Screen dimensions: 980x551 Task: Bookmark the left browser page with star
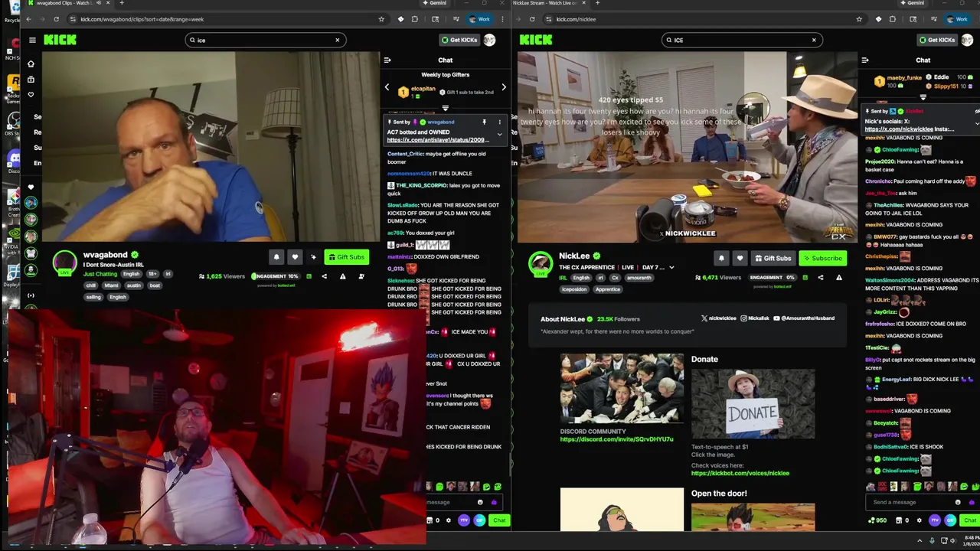tap(381, 19)
